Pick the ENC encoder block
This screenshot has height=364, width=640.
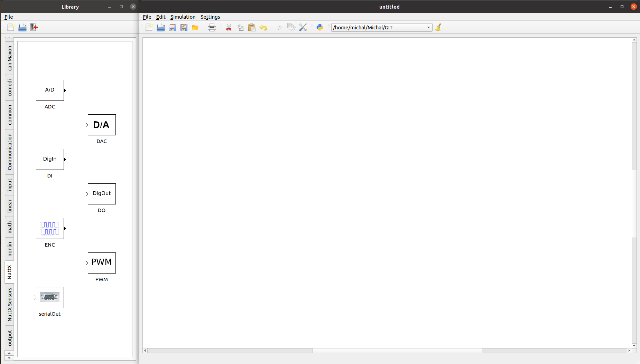pyautogui.click(x=50, y=228)
